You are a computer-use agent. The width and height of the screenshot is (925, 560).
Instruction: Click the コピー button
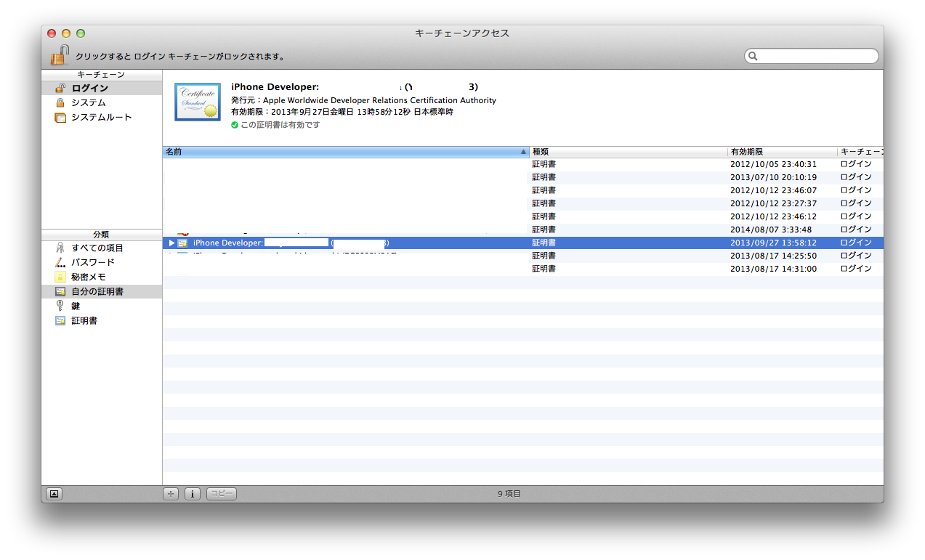(222, 494)
